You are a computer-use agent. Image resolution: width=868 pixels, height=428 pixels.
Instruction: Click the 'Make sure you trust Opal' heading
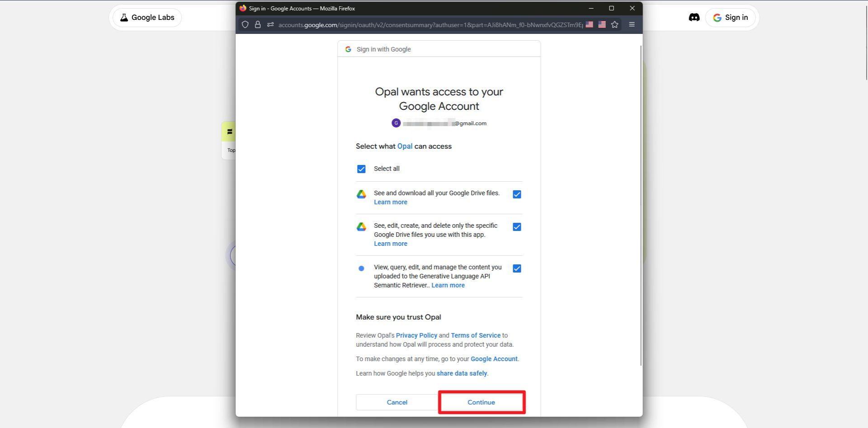click(x=398, y=317)
